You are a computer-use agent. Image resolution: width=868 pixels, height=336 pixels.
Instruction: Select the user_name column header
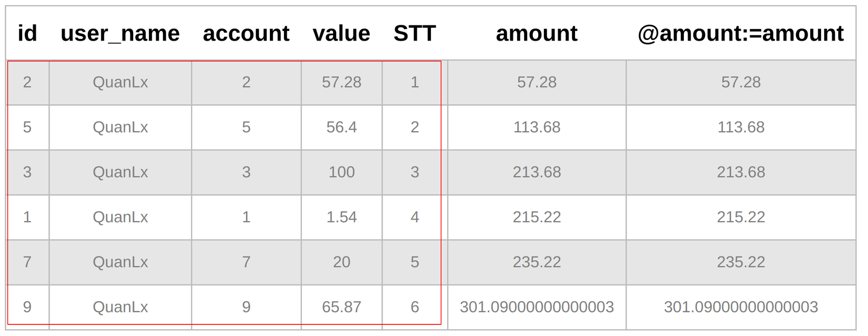tap(120, 34)
